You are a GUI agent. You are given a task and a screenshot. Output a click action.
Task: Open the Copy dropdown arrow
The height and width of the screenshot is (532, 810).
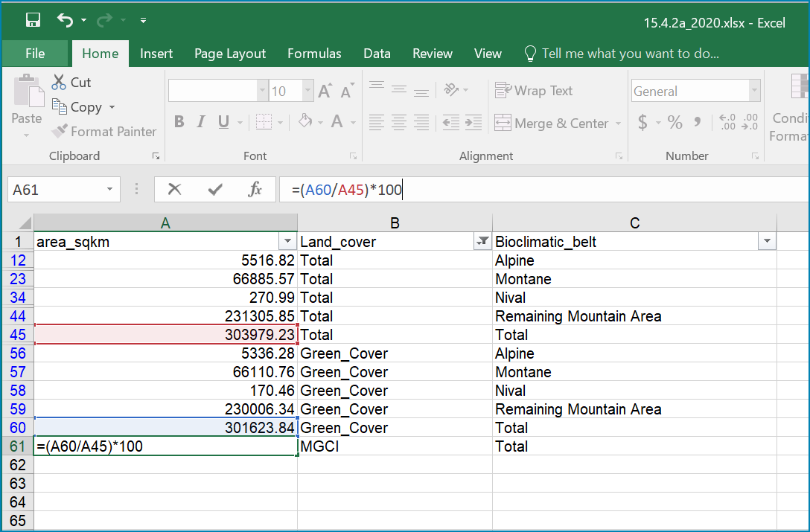pos(112,107)
